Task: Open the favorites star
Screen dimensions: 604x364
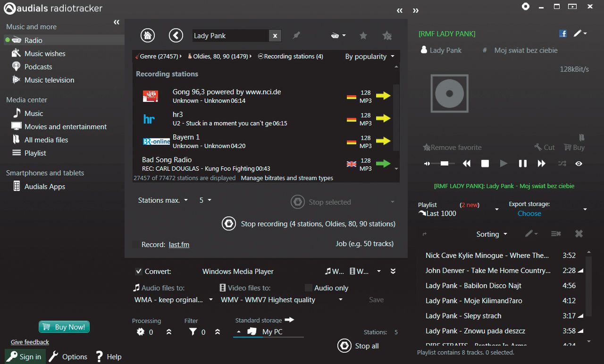Action: pos(363,35)
